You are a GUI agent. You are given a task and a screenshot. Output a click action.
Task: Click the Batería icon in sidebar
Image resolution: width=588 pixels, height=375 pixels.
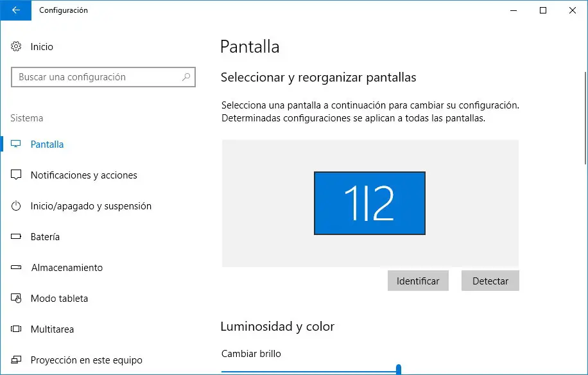tap(17, 237)
